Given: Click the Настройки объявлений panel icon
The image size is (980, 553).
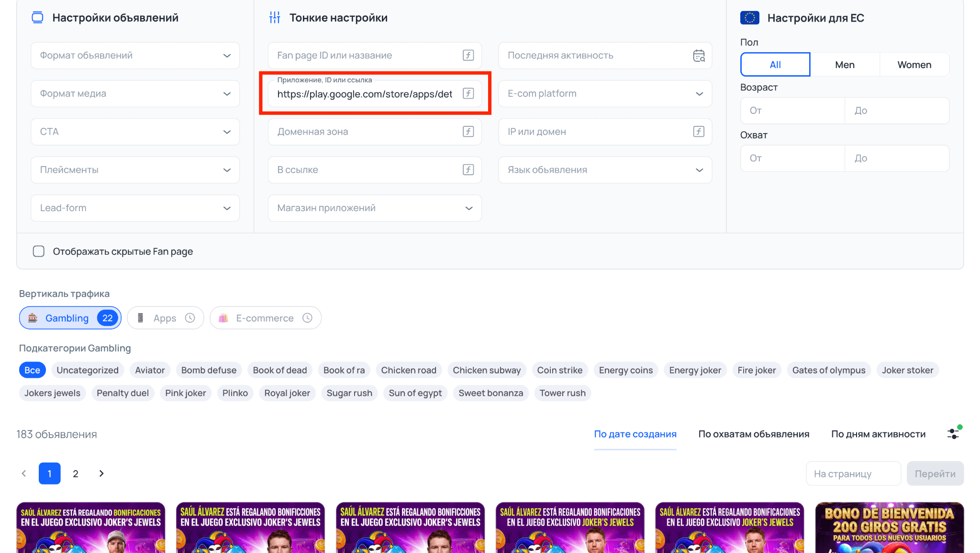Looking at the screenshot, I should (37, 18).
